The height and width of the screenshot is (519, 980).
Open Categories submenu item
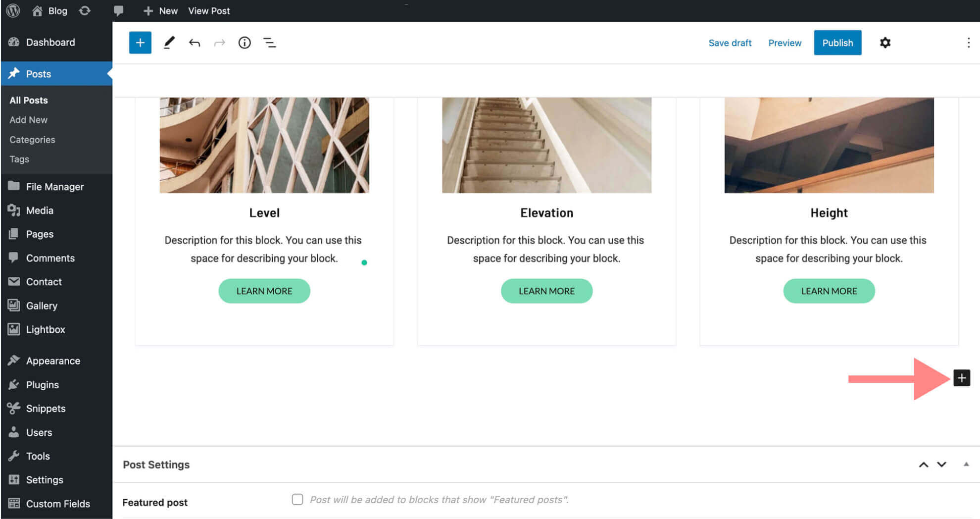click(32, 140)
